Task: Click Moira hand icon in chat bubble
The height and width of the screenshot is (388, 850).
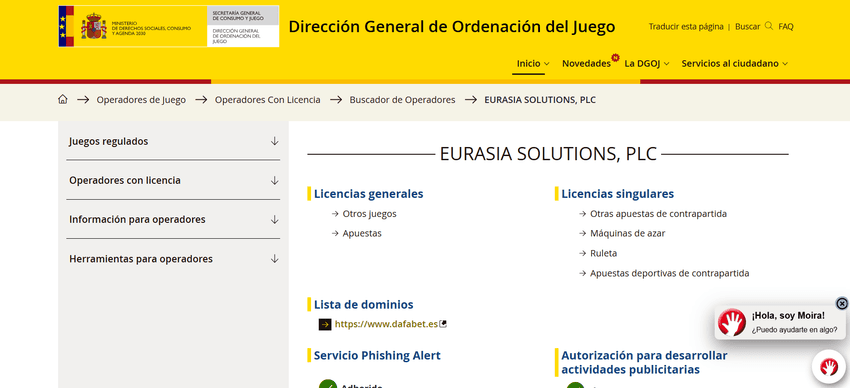Action: (x=732, y=322)
